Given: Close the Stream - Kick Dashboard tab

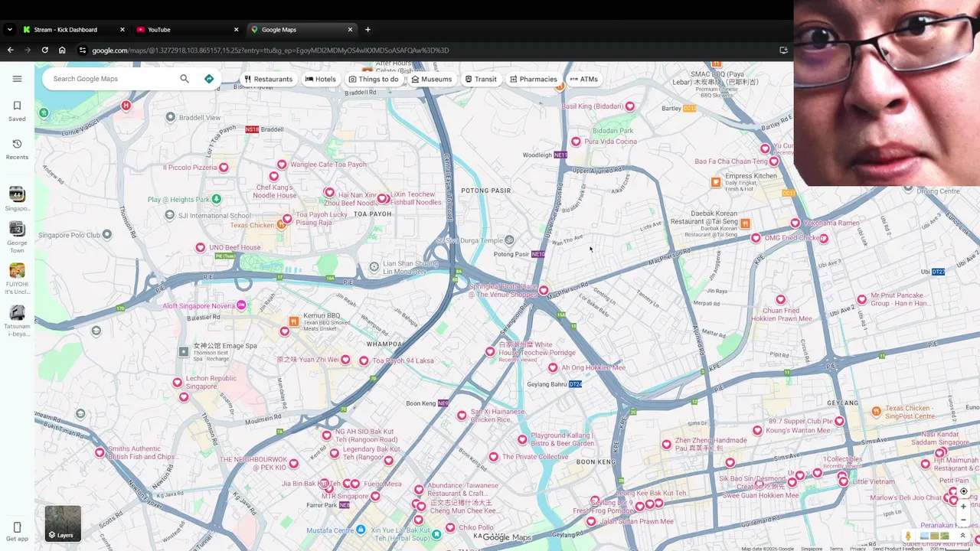Looking at the screenshot, I should tap(122, 30).
